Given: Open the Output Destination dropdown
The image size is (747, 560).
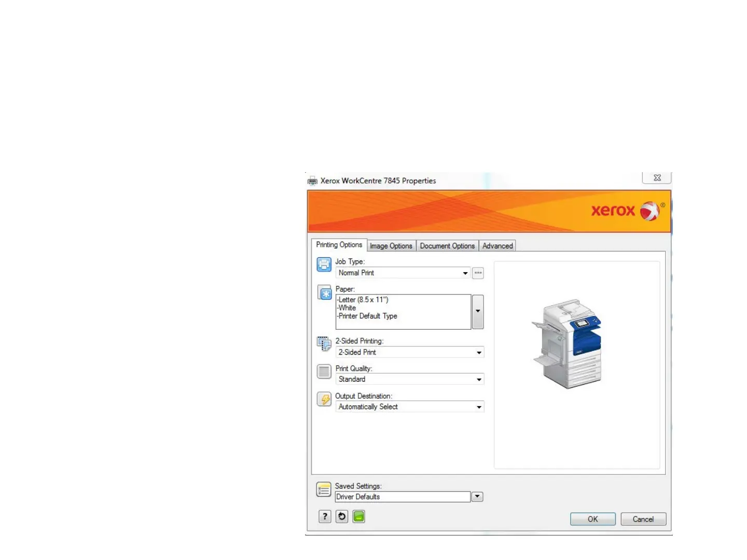Looking at the screenshot, I should [410, 407].
